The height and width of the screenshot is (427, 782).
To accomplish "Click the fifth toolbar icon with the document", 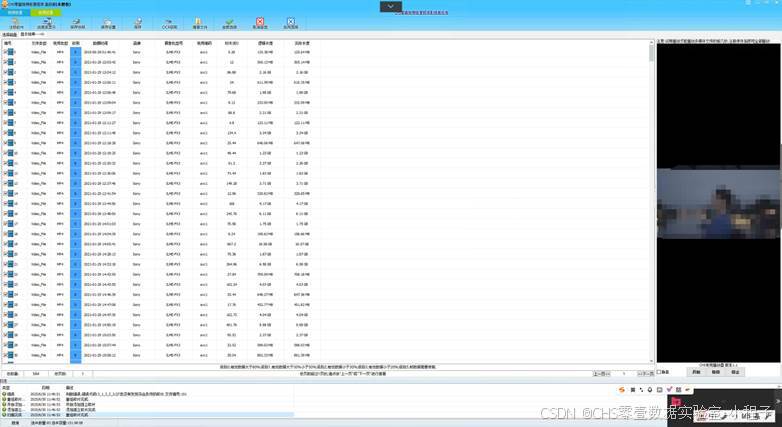I will click(x=138, y=23).
